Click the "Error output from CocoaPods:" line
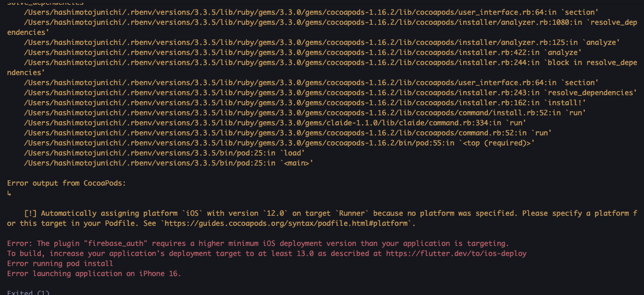The height and width of the screenshot is (295, 644). (x=67, y=183)
